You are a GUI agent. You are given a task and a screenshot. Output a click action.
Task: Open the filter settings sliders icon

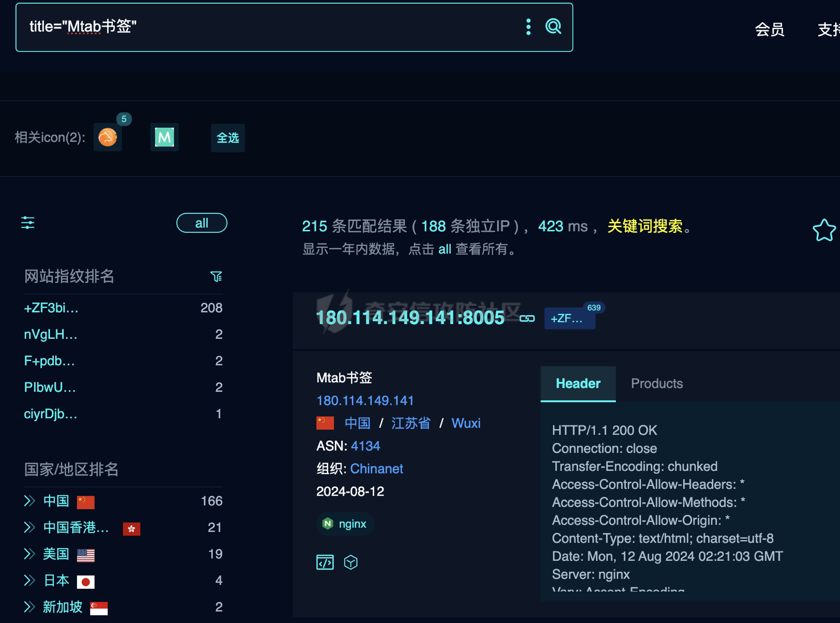28,223
